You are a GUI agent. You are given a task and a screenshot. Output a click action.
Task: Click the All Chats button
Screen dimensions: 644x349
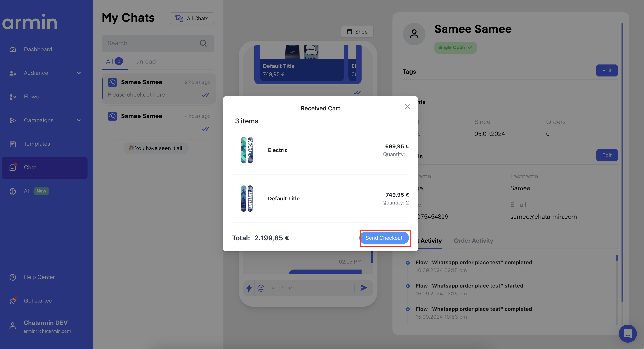click(192, 19)
